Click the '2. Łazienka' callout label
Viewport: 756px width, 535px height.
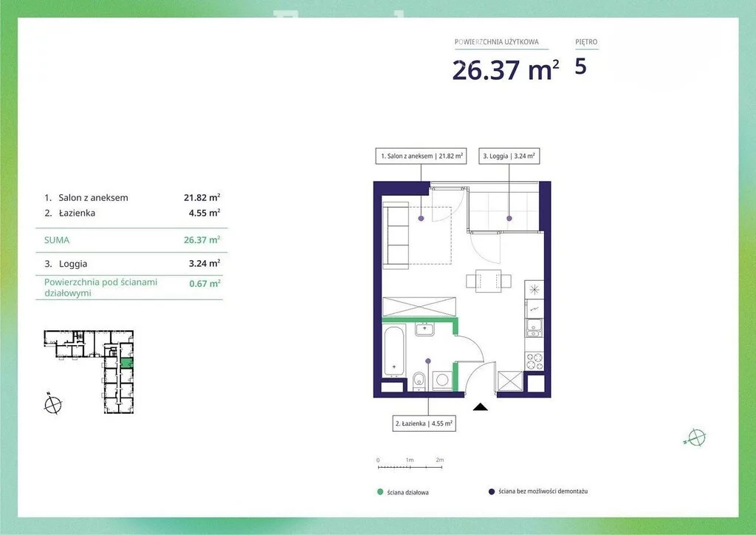[x=423, y=424]
